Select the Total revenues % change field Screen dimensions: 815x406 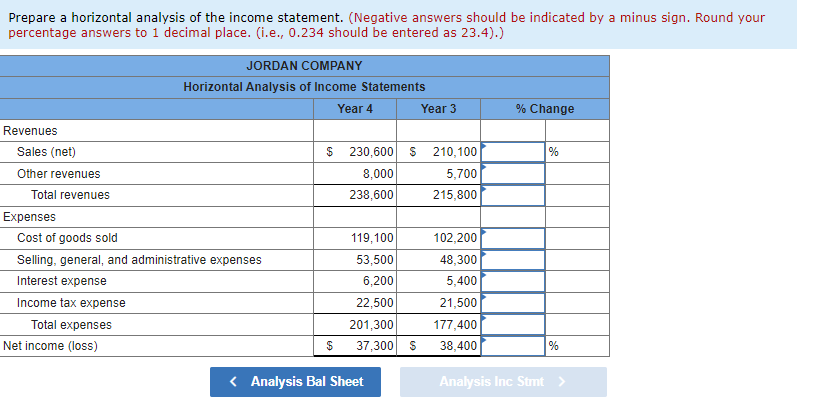coord(513,195)
